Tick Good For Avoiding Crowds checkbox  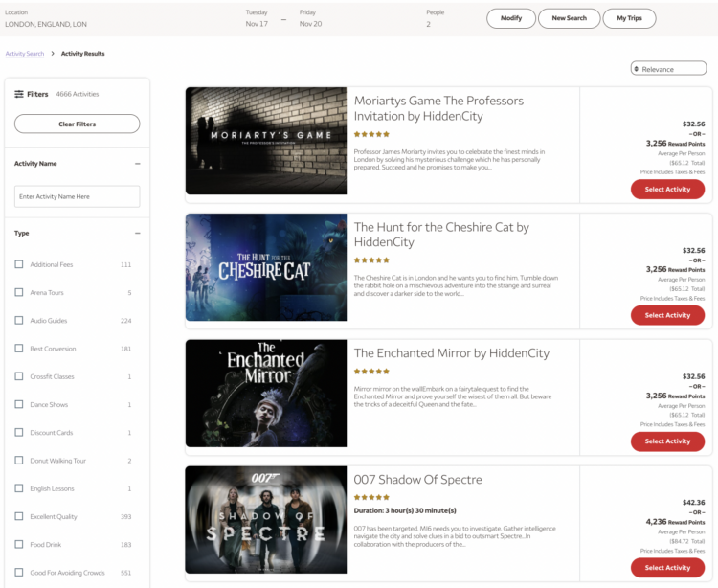pyautogui.click(x=19, y=572)
